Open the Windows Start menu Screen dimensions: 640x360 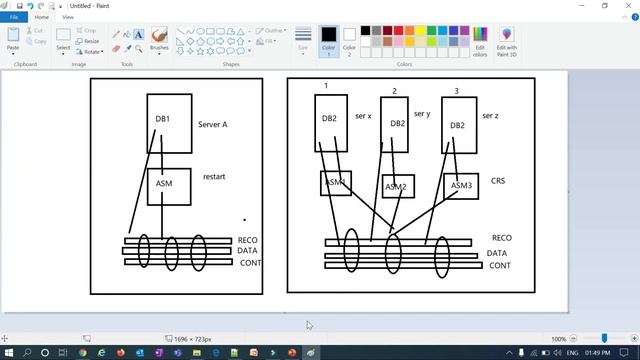[x=8, y=352]
